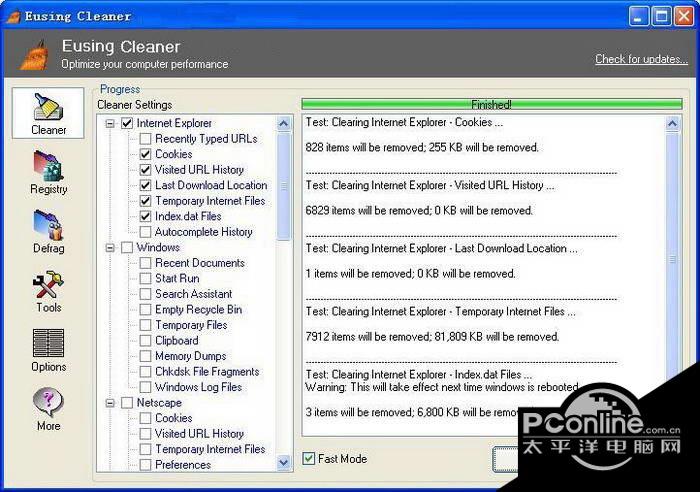
Task: Open the Tools section icon
Action: click(48, 291)
